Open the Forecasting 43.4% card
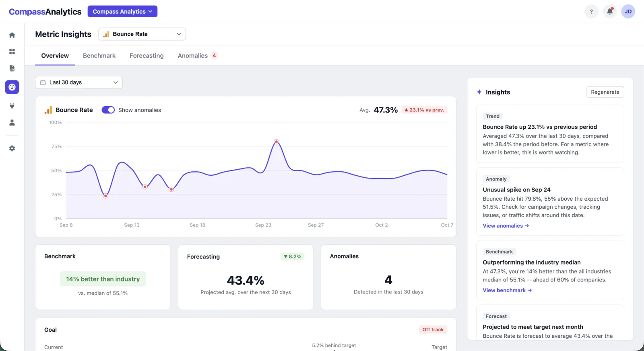Image resolution: width=644 pixels, height=351 pixels. click(246, 277)
